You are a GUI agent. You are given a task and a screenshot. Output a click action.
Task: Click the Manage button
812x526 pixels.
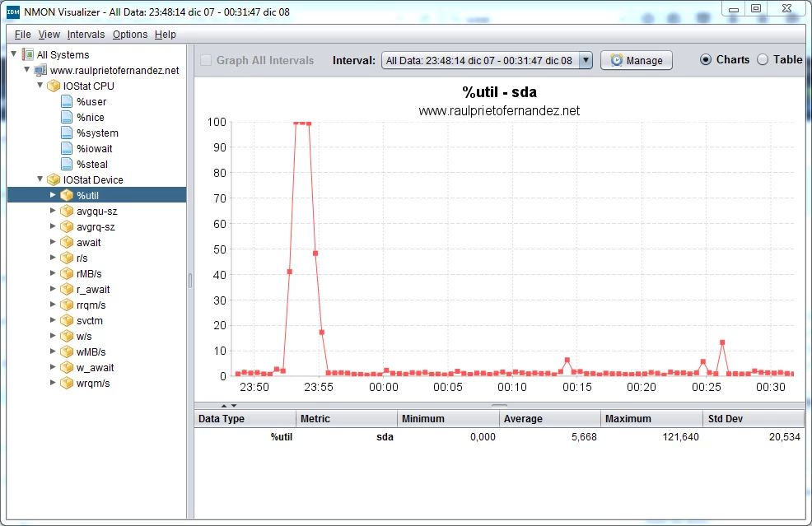[636, 60]
